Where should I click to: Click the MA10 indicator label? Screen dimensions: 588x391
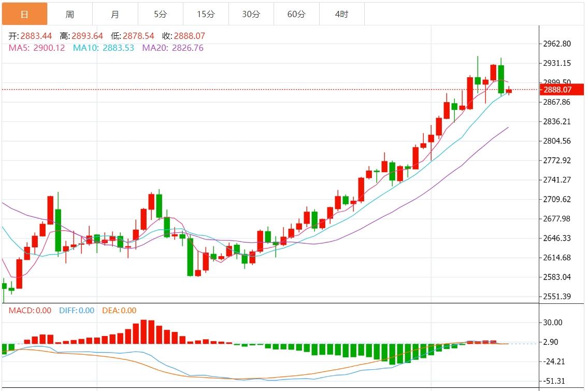click(103, 48)
